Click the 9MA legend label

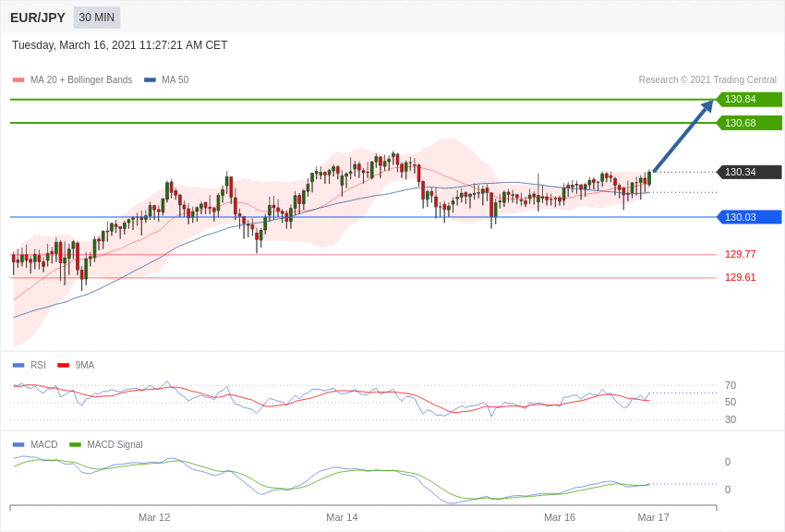[x=85, y=366]
